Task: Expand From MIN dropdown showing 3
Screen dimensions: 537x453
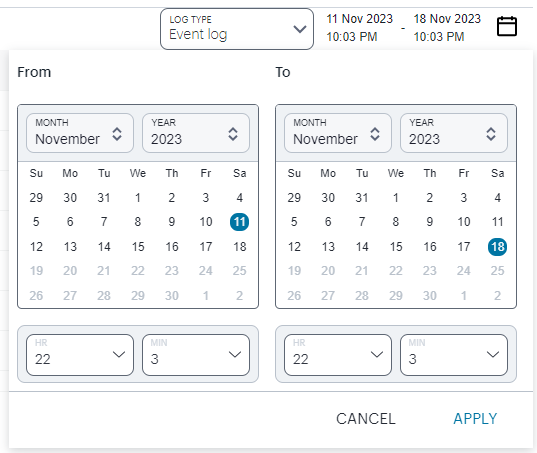Action: (196, 355)
